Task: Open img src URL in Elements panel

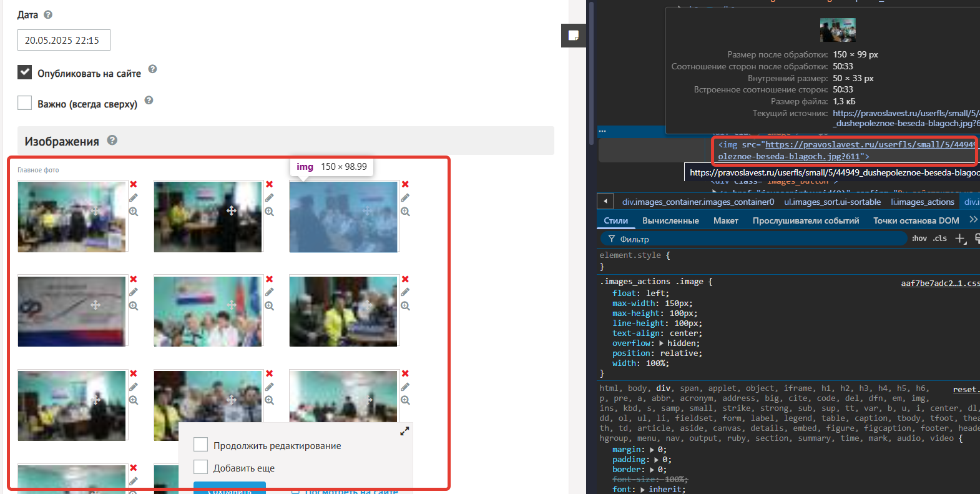Action: click(x=846, y=151)
